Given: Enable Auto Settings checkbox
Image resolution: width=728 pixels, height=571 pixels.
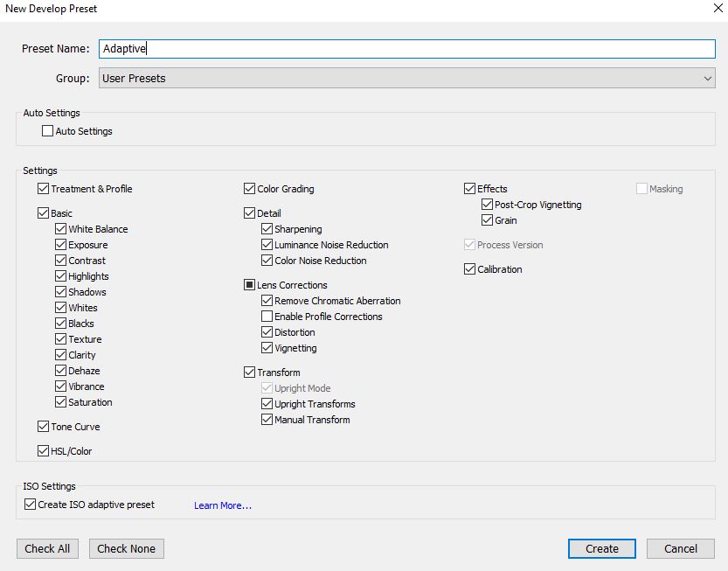Looking at the screenshot, I should click(x=48, y=131).
